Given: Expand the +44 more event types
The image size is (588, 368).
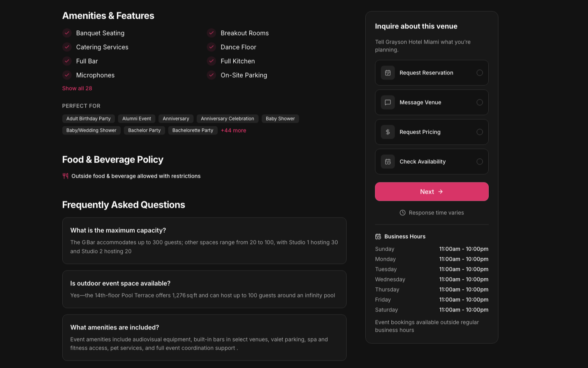Looking at the screenshot, I should click(x=234, y=131).
